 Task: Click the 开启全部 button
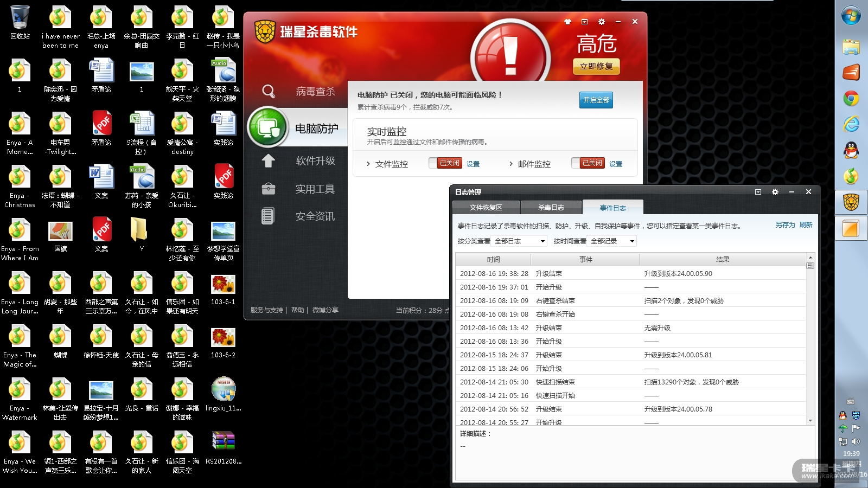[x=596, y=100]
